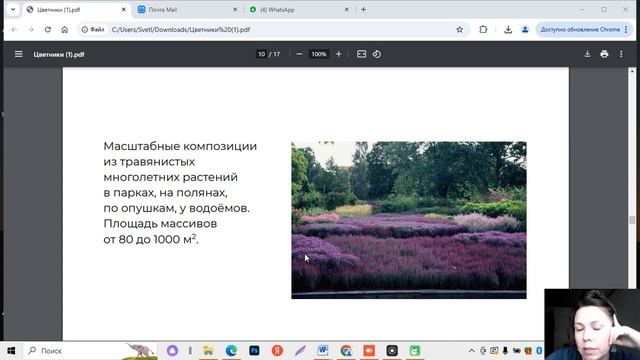Click text "от 80 до 1000 м²"

[151, 239]
